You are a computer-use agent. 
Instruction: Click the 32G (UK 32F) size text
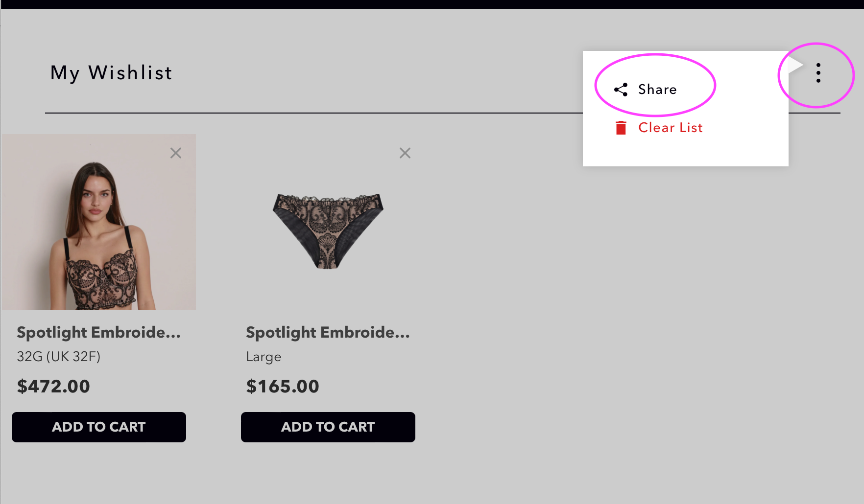[x=59, y=356]
